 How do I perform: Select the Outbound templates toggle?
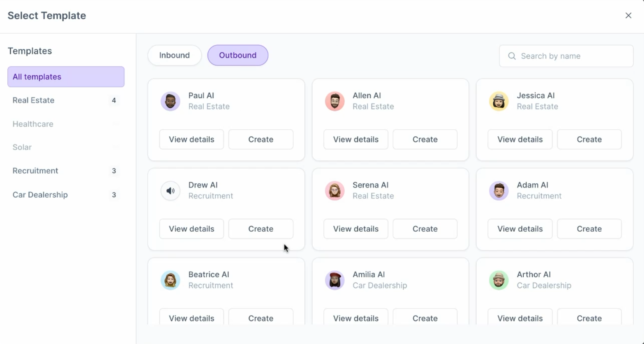[x=238, y=55]
